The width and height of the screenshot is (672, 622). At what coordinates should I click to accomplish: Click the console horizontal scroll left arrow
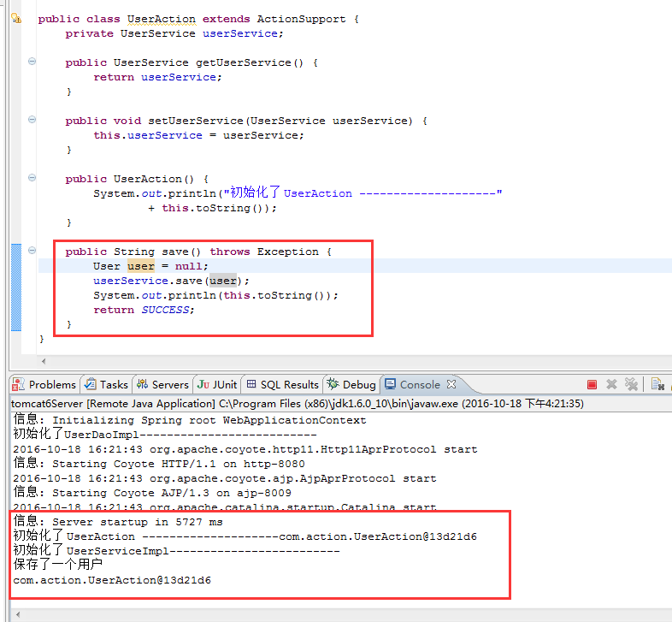coord(18,615)
